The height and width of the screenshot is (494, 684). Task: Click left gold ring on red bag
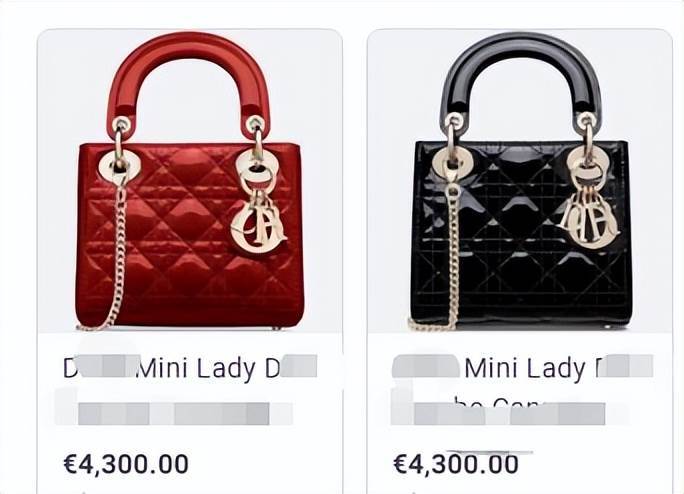(x=119, y=164)
